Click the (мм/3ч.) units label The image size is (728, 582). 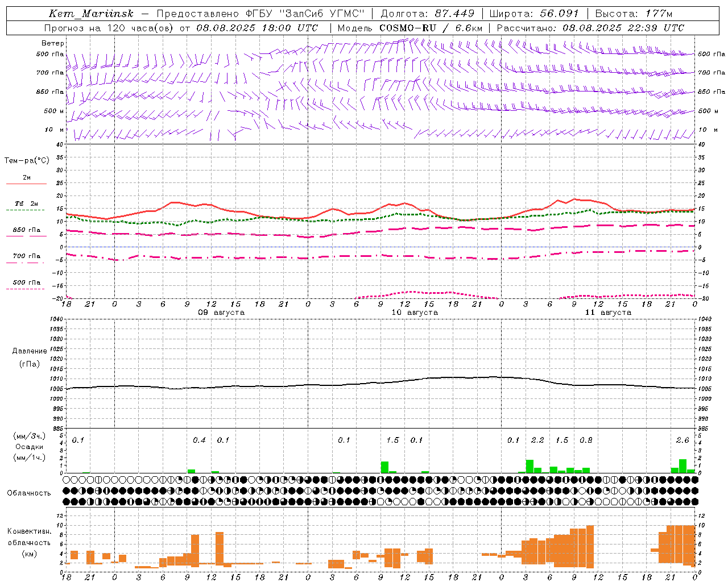30,436
